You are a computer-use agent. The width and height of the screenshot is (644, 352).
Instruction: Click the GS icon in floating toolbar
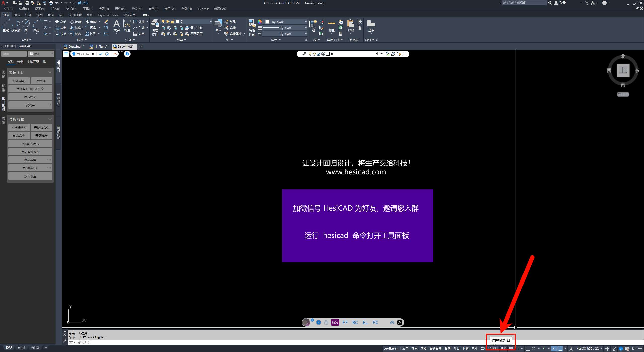click(335, 322)
